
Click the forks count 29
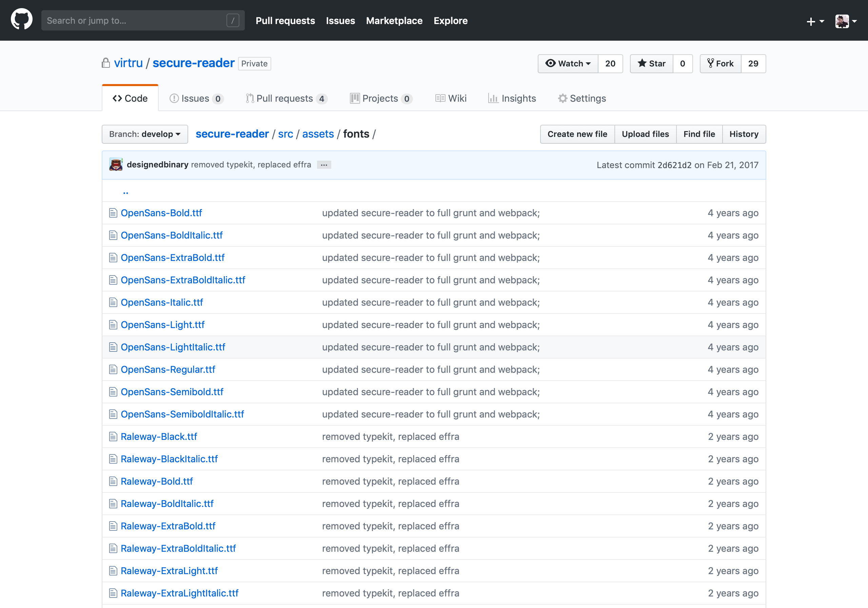(753, 63)
